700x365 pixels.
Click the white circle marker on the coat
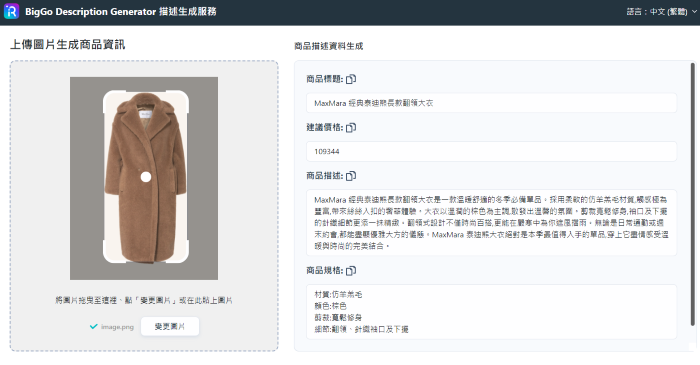pyautogui.click(x=146, y=177)
